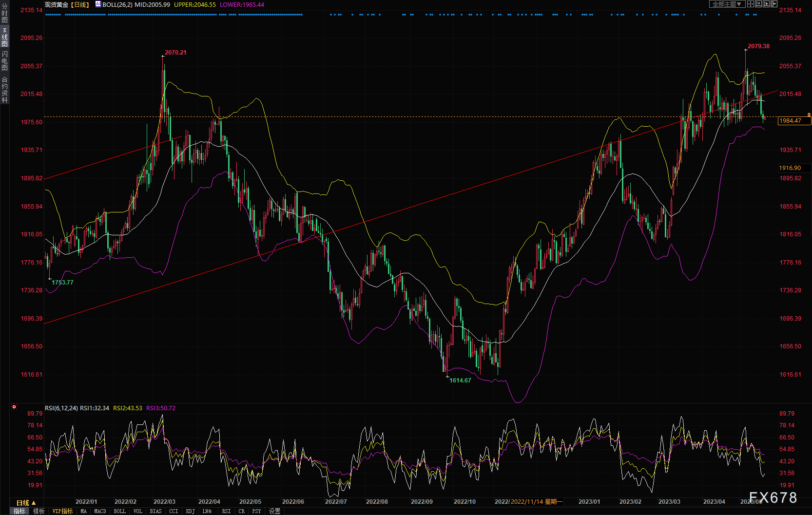Click the orange marker above current price label
Viewport: 812px width, 515px height.
[x=809, y=114]
